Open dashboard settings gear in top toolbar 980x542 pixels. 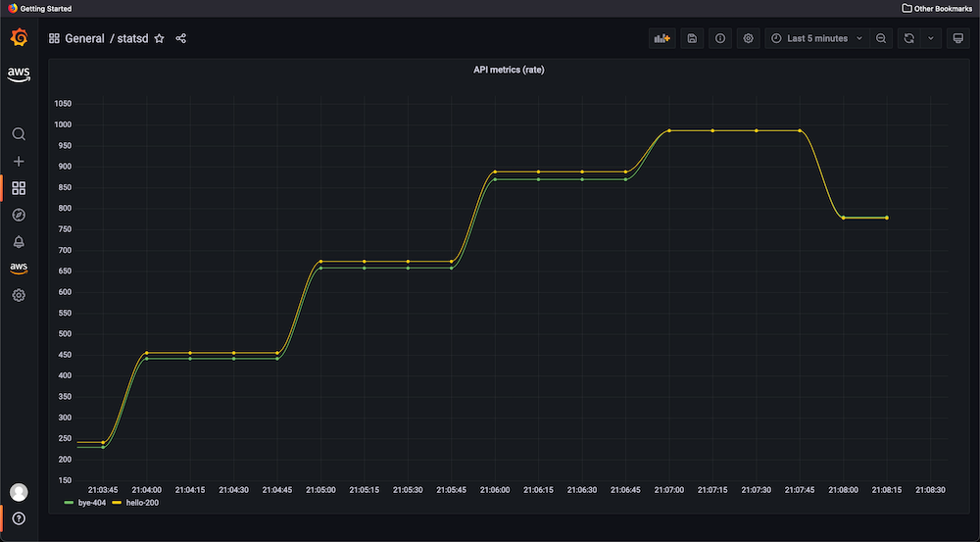pyautogui.click(x=749, y=38)
